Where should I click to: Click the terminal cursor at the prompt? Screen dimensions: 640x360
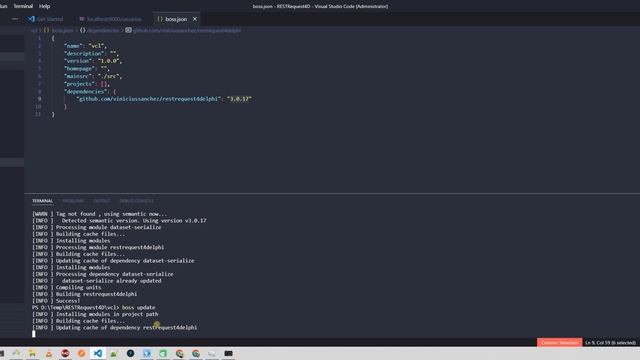[x=33, y=334]
